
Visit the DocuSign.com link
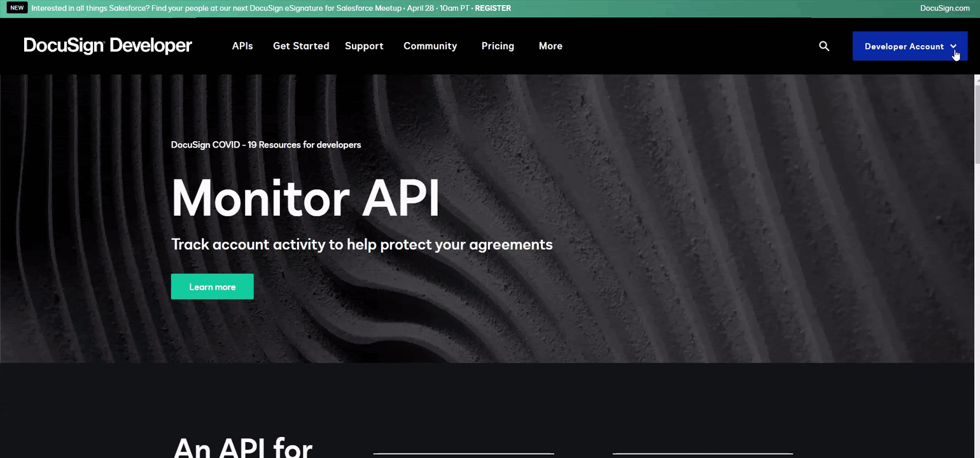tap(945, 8)
